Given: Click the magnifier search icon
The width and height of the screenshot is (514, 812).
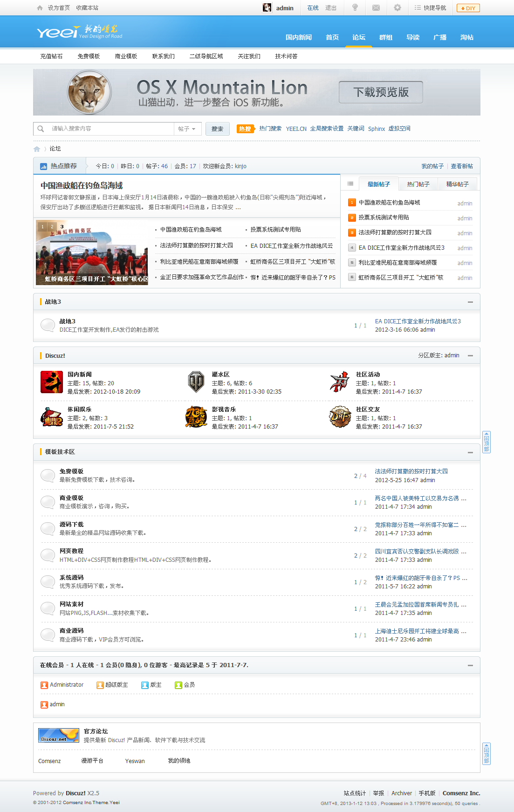Looking at the screenshot, I should pos(41,129).
